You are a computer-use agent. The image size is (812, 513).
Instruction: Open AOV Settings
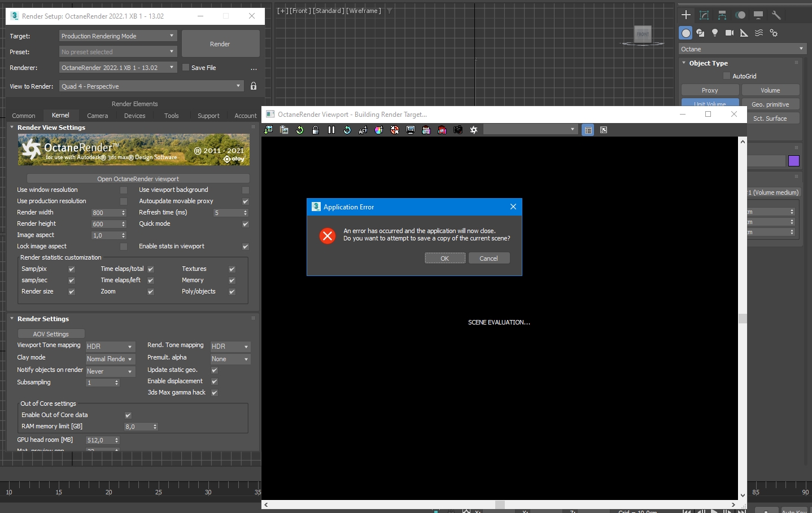pos(51,334)
